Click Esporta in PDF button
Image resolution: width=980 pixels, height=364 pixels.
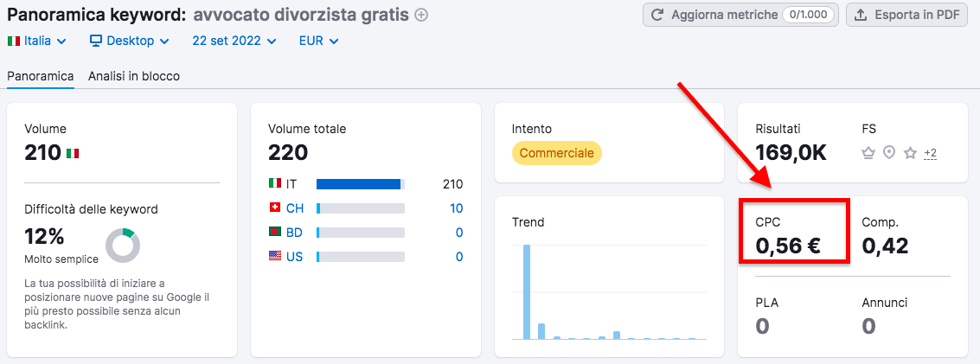pyautogui.click(x=906, y=15)
